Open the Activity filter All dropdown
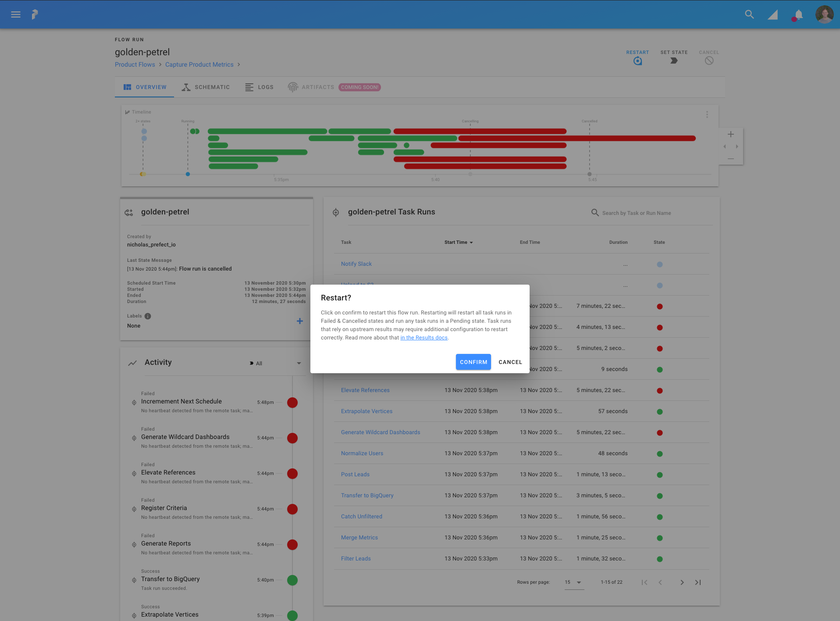This screenshot has height=621, width=840. (275, 364)
